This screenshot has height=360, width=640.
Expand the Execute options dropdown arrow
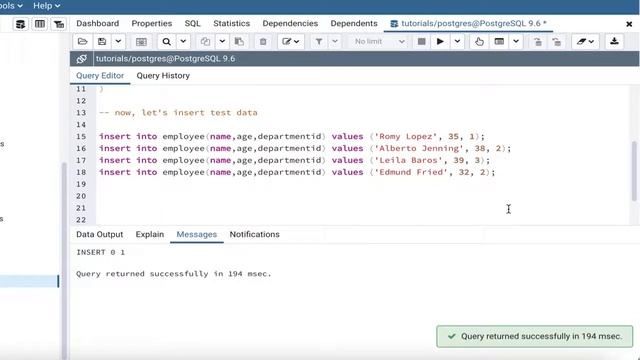tap(457, 41)
